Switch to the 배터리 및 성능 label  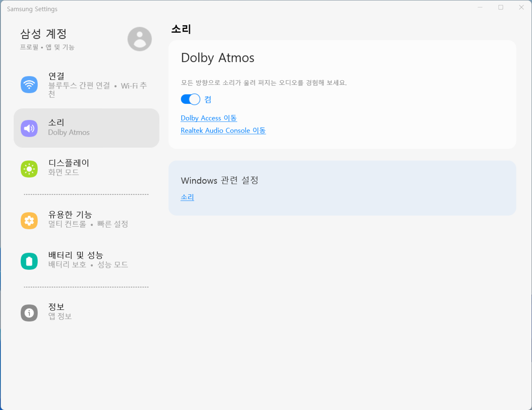(76, 255)
